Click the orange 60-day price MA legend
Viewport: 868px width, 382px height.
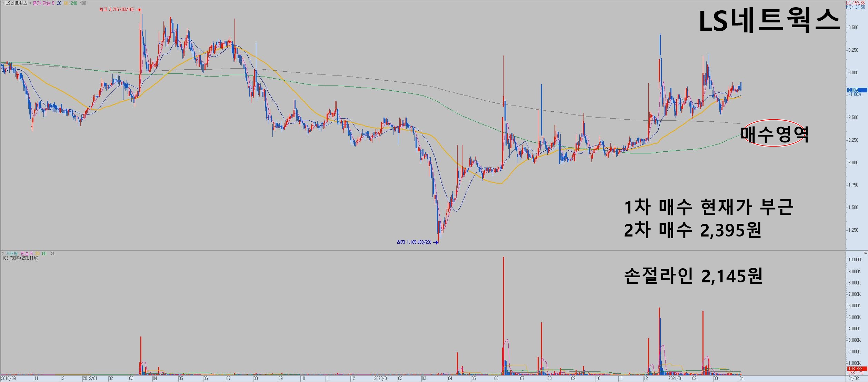pos(66,3)
